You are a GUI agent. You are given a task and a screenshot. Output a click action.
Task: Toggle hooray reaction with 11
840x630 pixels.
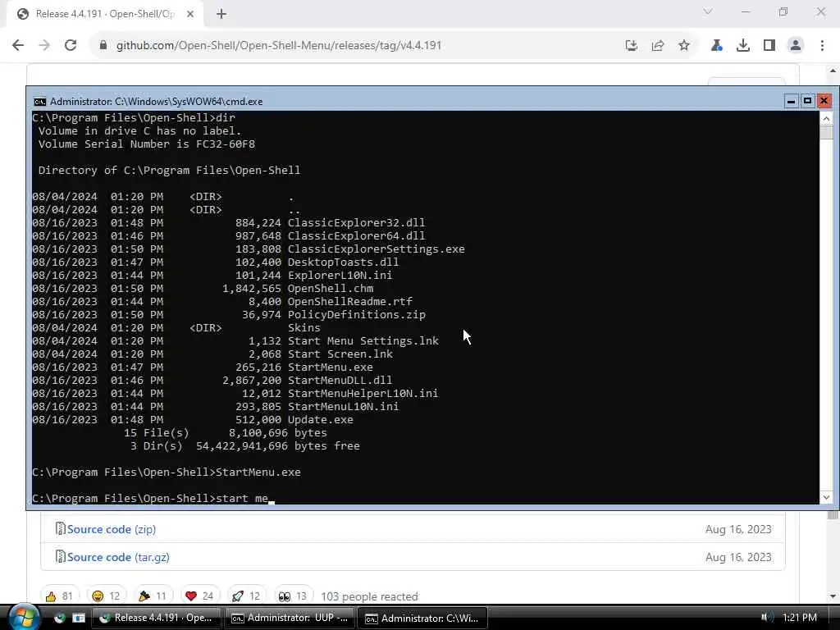(153, 596)
